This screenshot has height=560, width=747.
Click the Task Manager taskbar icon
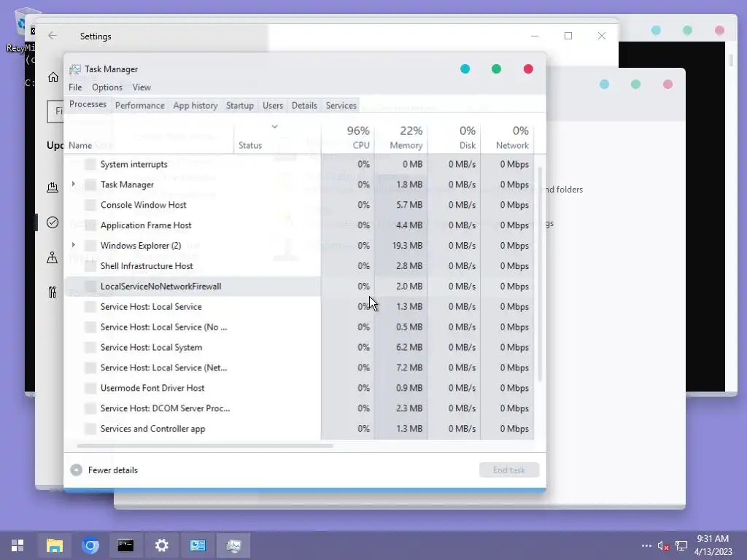233,545
